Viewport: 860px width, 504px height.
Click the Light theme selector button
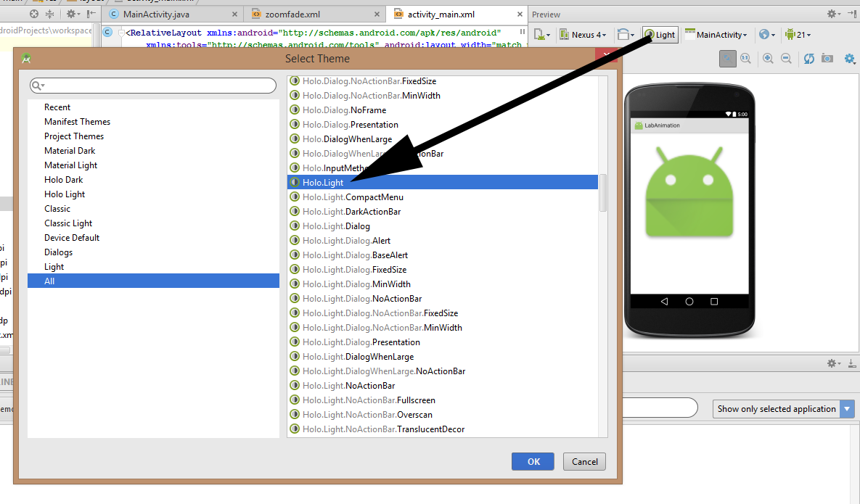[x=660, y=35]
